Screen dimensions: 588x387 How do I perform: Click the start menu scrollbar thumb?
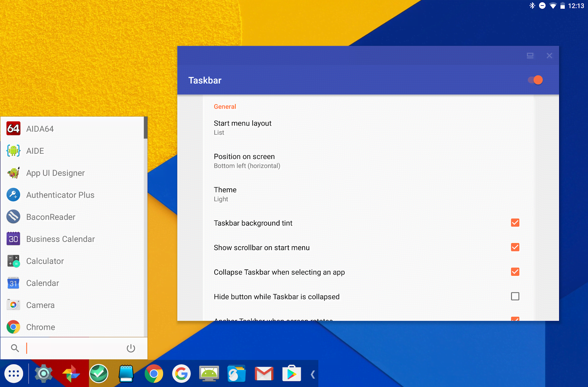click(146, 128)
